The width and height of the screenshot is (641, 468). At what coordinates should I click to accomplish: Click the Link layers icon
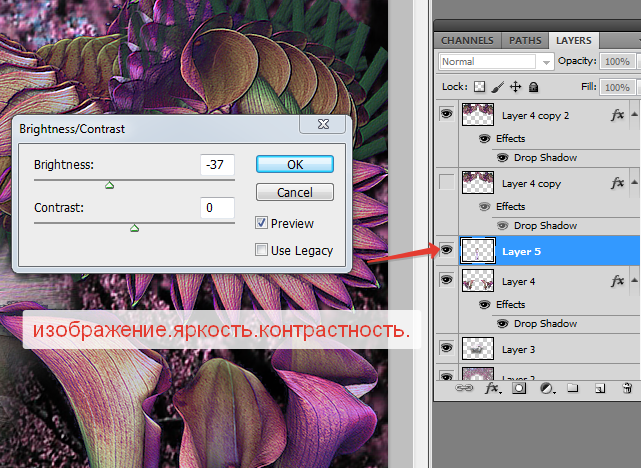[x=464, y=388]
